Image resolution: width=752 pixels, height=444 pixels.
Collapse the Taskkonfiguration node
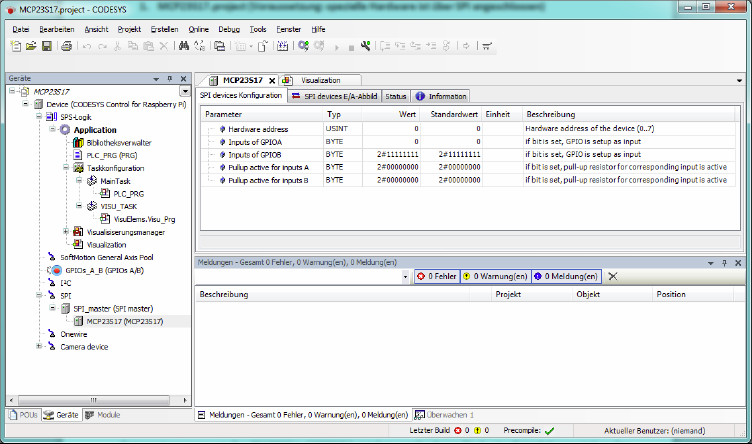66,167
